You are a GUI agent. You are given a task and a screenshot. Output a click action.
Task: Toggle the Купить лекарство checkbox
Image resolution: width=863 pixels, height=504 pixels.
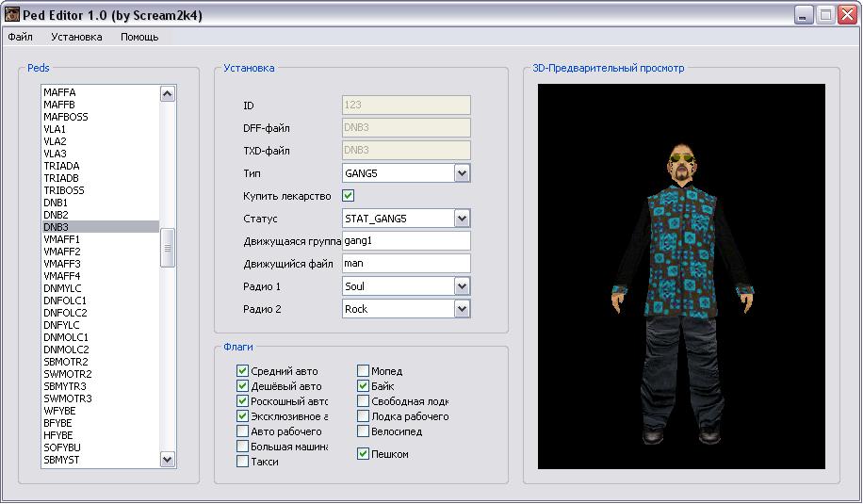click(x=348, y=196)
